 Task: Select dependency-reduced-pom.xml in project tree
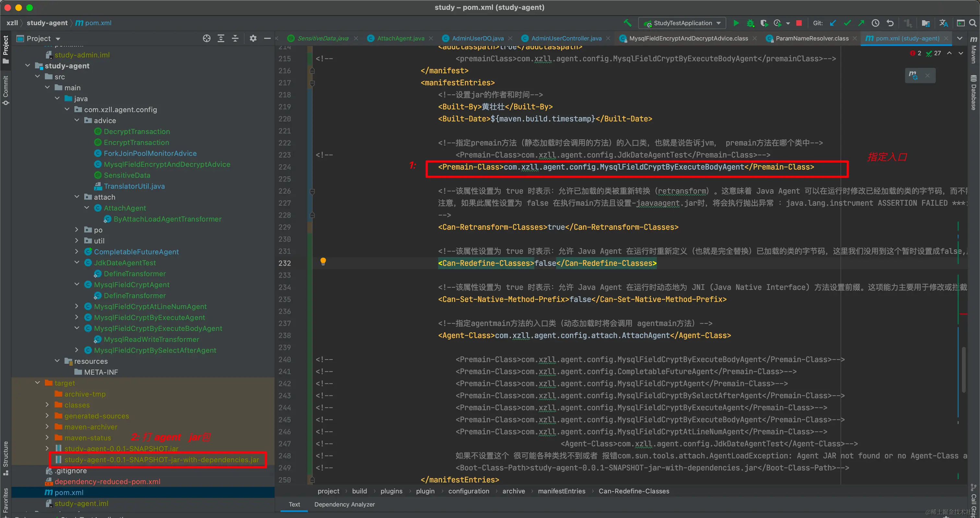click(107, 481)
